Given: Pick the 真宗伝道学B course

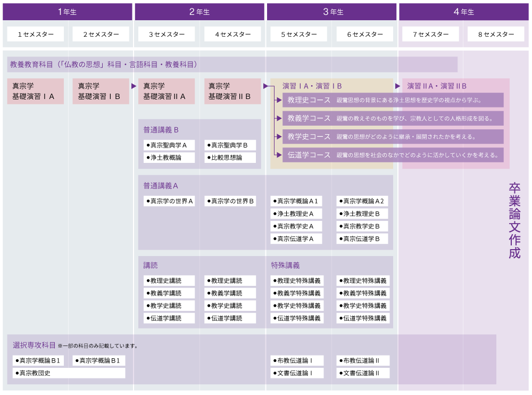Looking at the screenshot, I should tap(362, 239).
